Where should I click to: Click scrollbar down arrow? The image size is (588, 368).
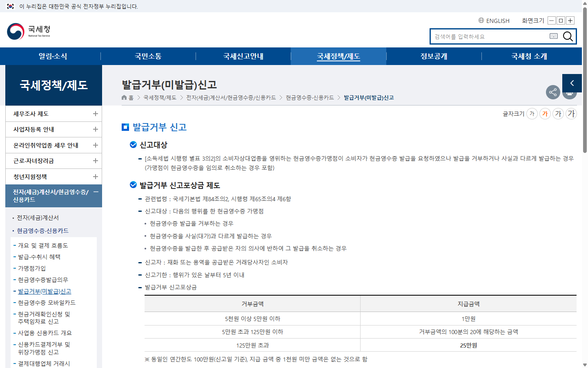click(x=585, y=365)
